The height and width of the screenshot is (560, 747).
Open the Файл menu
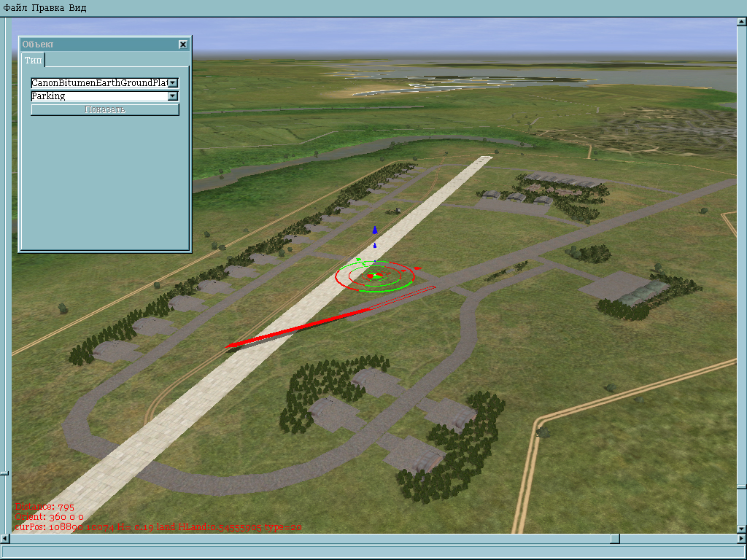click(15, 7)
